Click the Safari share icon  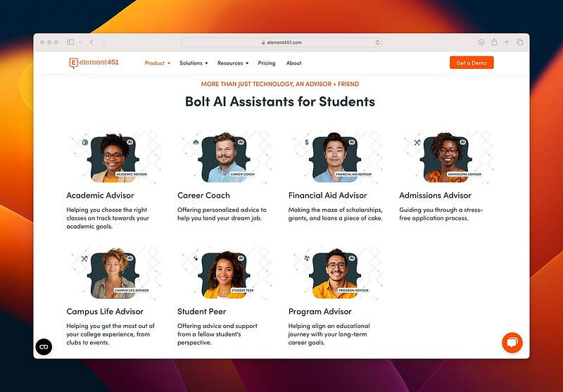(x=494, y=42)
